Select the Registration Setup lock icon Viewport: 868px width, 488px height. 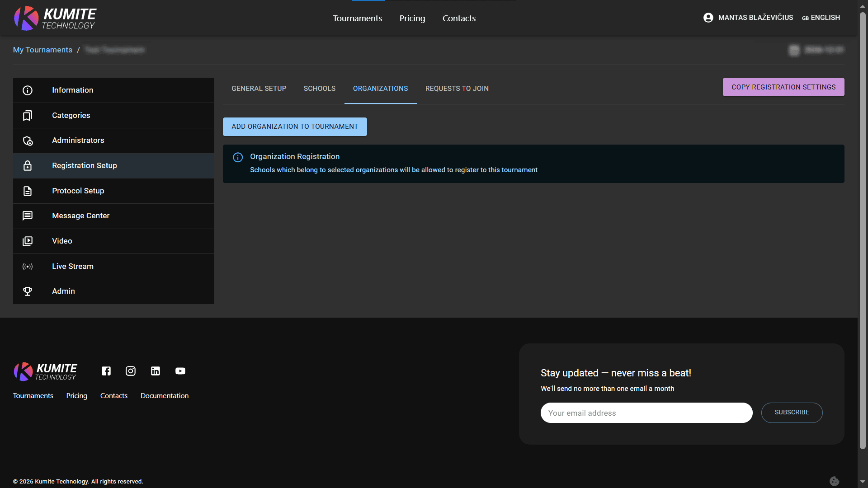click(x=28, y=165)
